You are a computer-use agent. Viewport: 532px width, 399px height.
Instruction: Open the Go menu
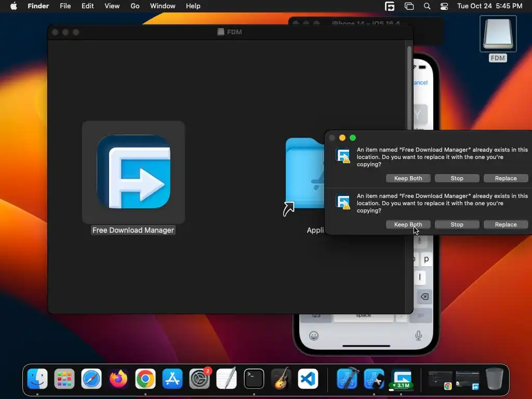coord(135,6)
